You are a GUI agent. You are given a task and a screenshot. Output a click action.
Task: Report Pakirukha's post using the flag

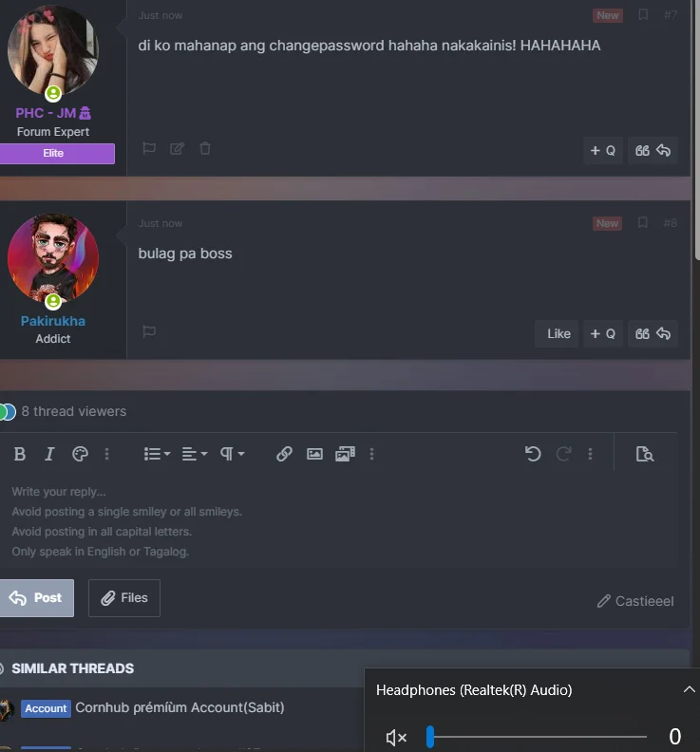149,331
